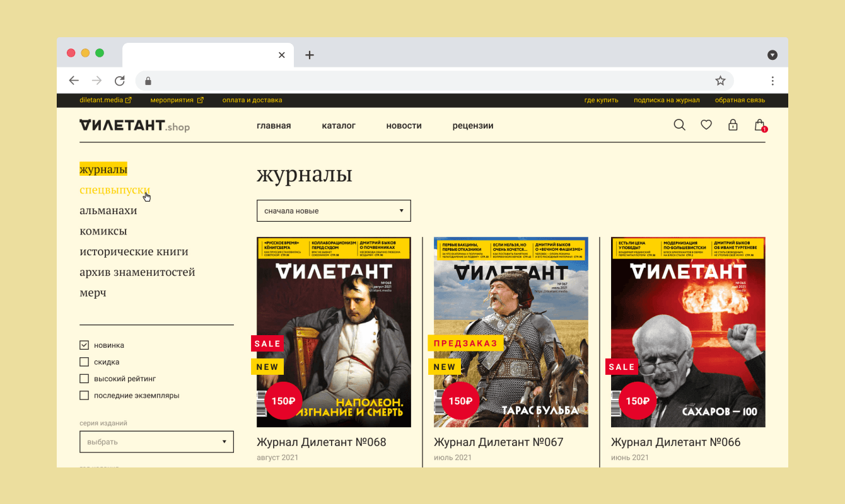Click the padlock icon in the address bar
This screenshot has width=845, height=504.
click(x=148, y=81)
